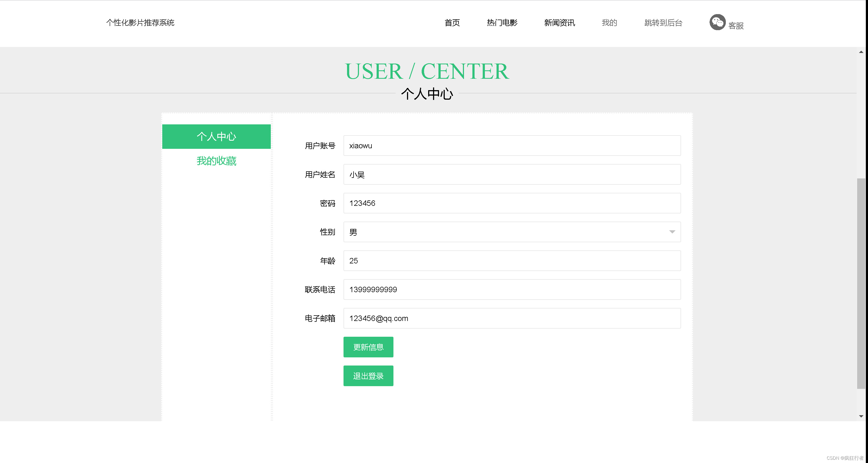Click the scrollbar down arrow
The height and width of the screenshot is (463, 868).
pos(861,416)
